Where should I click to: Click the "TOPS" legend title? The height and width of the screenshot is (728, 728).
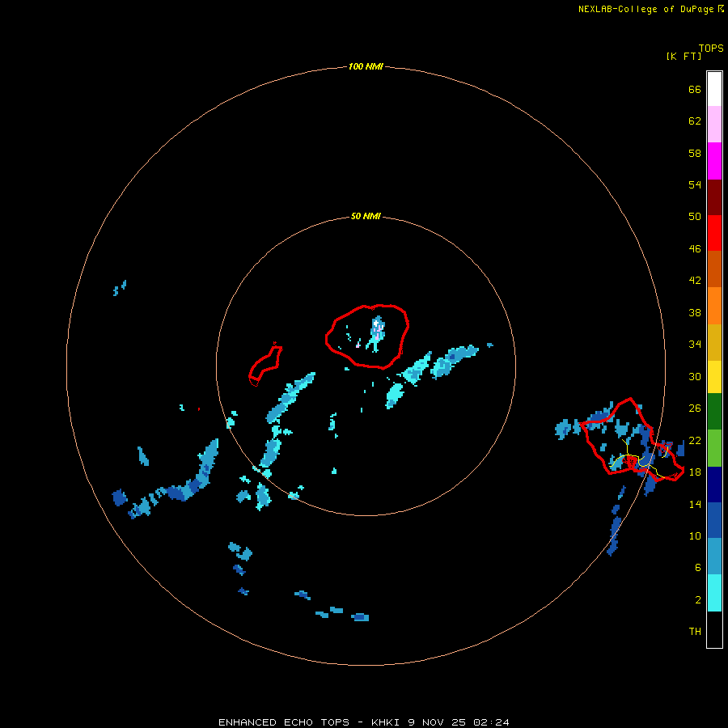(711, 48)
